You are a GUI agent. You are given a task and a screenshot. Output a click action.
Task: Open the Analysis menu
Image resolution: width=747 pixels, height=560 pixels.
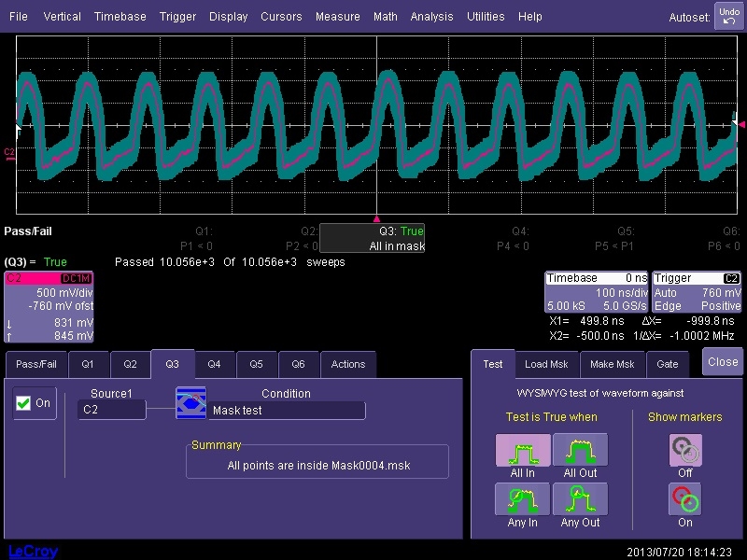[x=431, y=17]
